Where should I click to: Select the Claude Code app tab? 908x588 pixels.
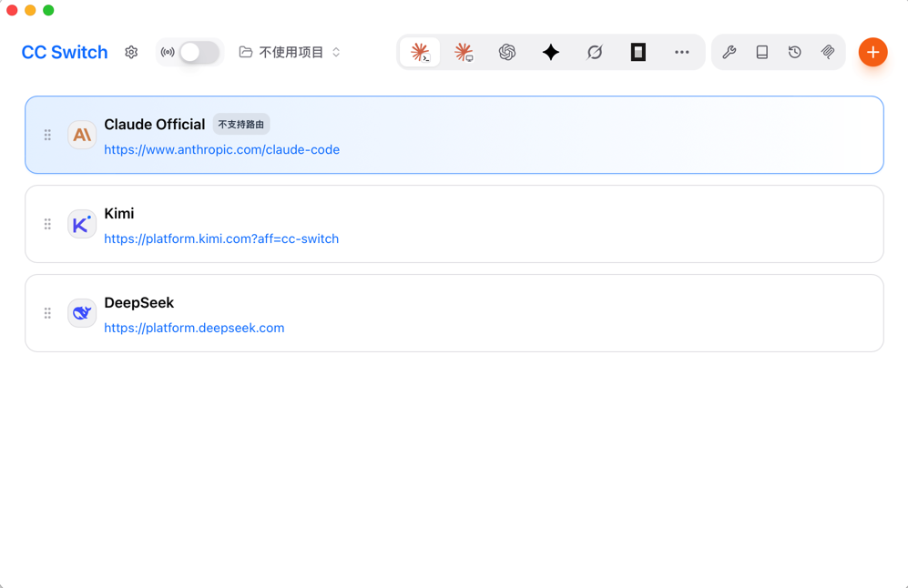click(420, 52)
